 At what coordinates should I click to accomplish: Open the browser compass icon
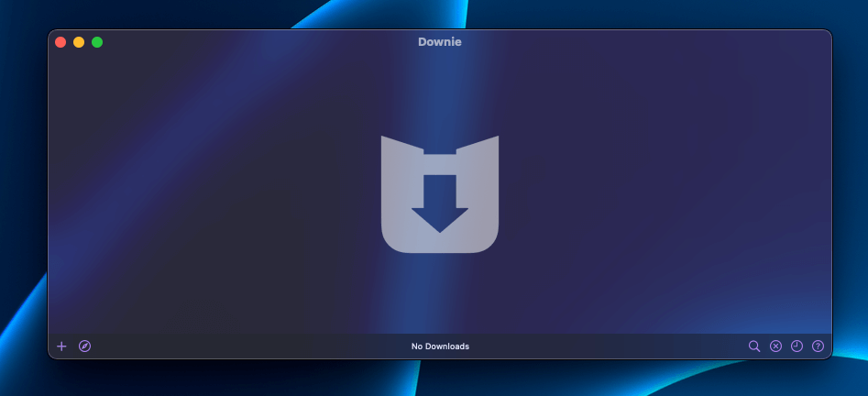point(84,346)
